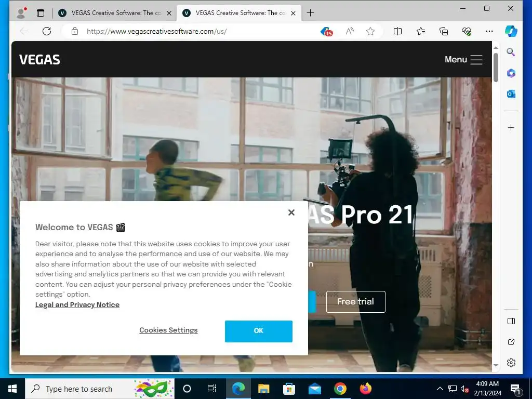Image resolution: width=532 pixels, height=399 pixels.
Task: Toggle split screen view
Action: click(397, 31)
